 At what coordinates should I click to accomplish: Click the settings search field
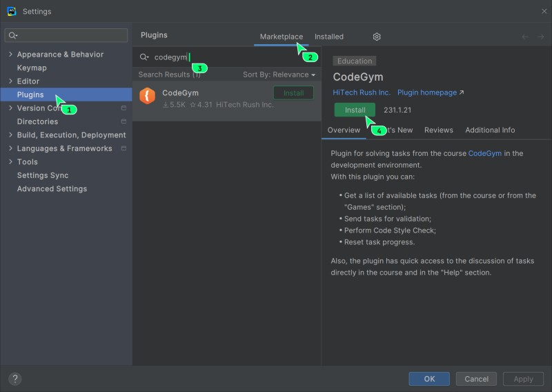(69, 35)
